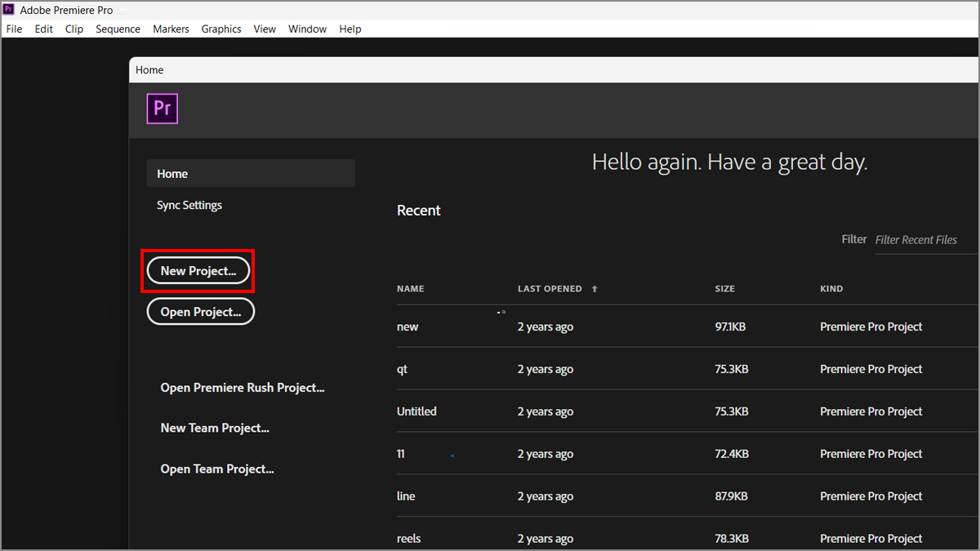
Task: Open the Markers menu
Action: click(171, 29)
